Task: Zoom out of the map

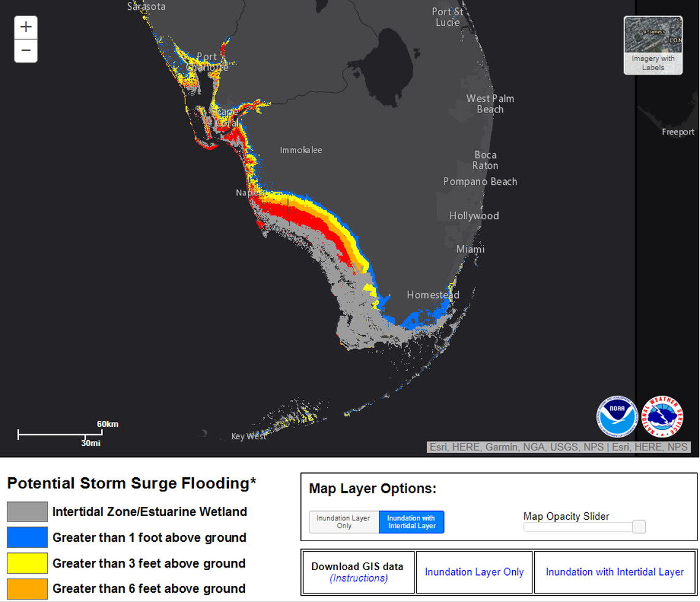Action: [x=26, y=50]
